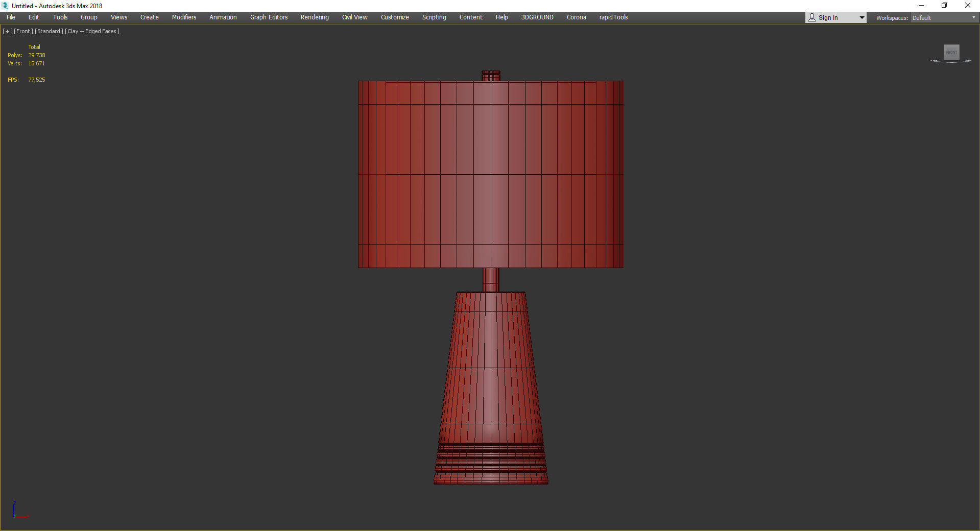Open the Civil View menu
Viewport: 980px width, 531px height.
point(355,17)
